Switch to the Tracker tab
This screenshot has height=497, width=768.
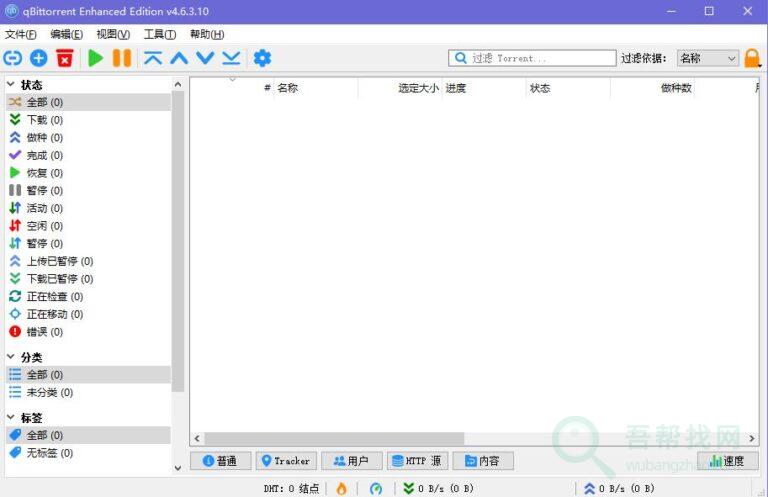coord(285,461)
